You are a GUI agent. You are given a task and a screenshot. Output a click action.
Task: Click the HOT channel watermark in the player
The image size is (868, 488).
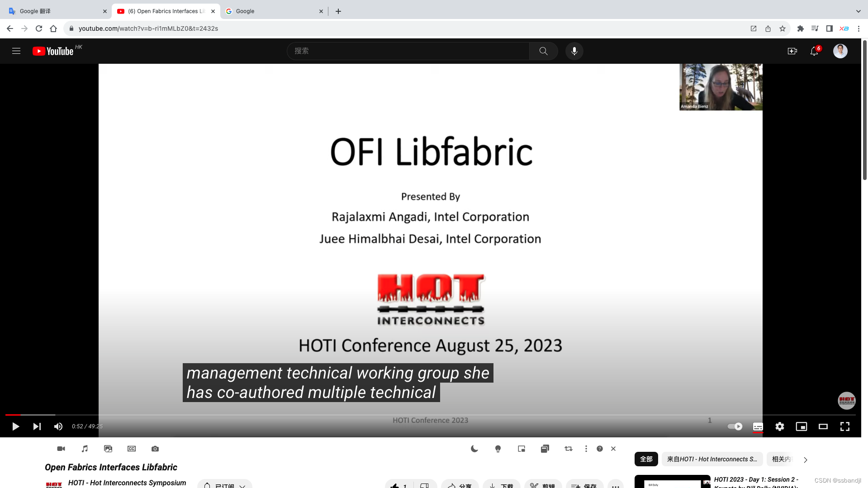(x=847, y=401)
